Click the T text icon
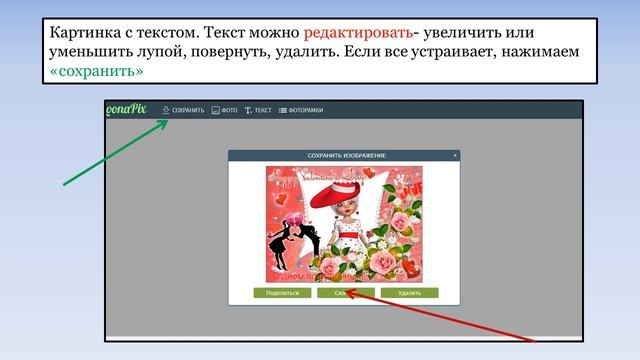This screenshot has height=360, width=640. coord(248,110)
